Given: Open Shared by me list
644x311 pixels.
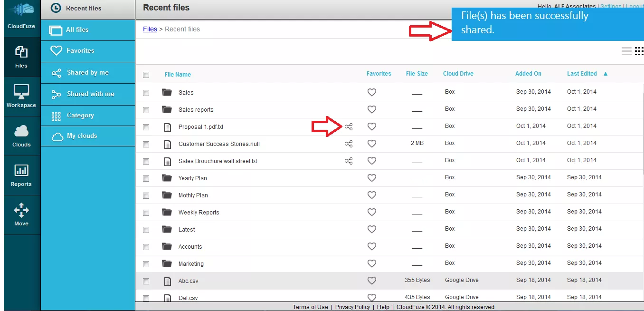Looking at the screenshot, I should [x=88, y=73].
